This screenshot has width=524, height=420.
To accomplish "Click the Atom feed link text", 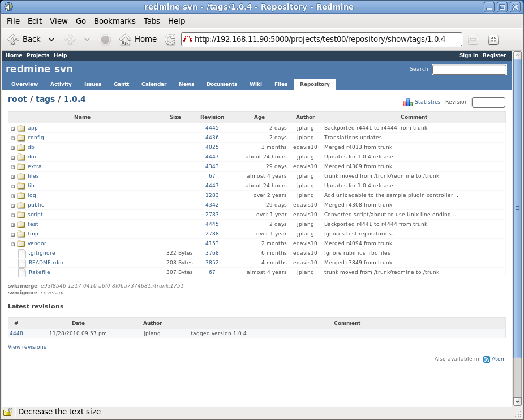I will click(x=499, y=359).
